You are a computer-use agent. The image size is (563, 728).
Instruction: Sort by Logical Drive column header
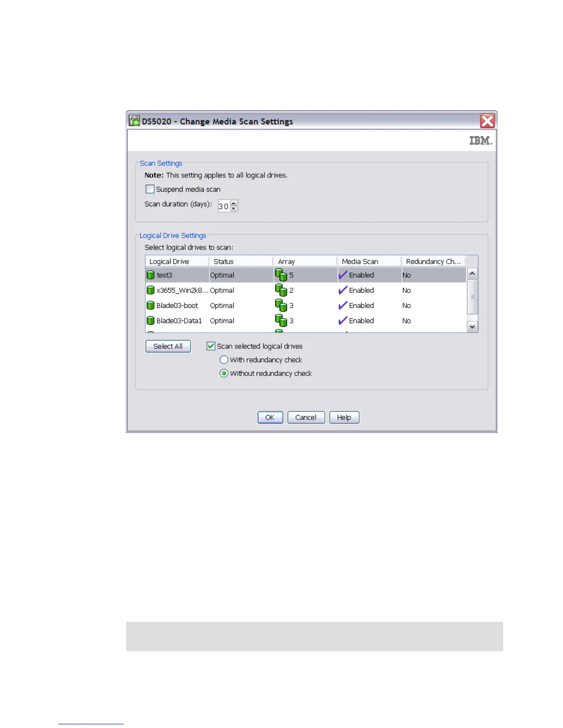(177, 261)
